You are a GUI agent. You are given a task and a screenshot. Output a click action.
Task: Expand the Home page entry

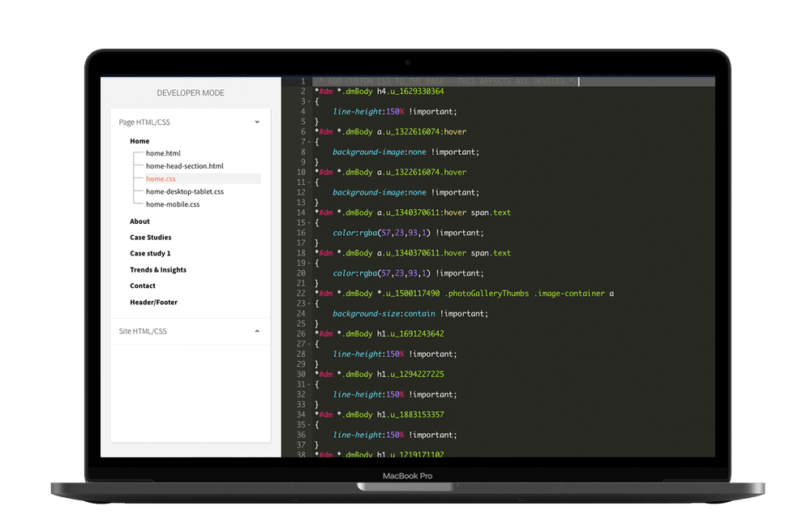(x=139, y=140)
